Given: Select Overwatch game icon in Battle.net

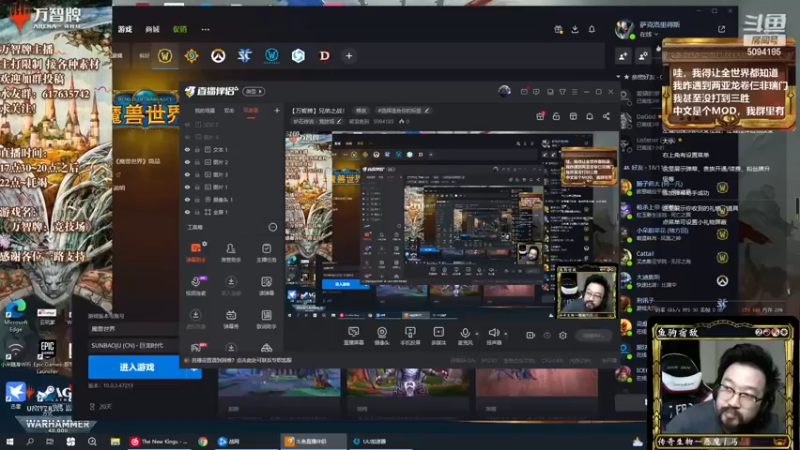Looking at the screenshot, I should pyautogui.click(x=218, y=56).
